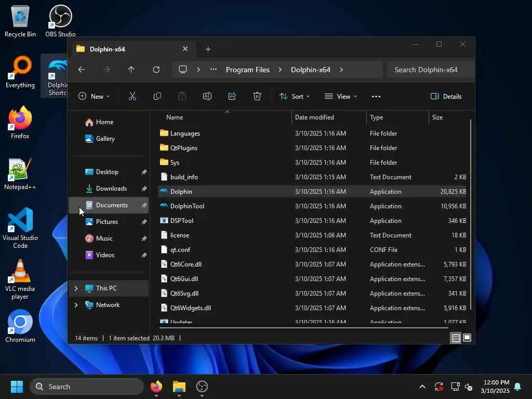
Task: Select the Visual Studio Code desktop shortcut
Action: pyautogui.click(x=20, y=228)
